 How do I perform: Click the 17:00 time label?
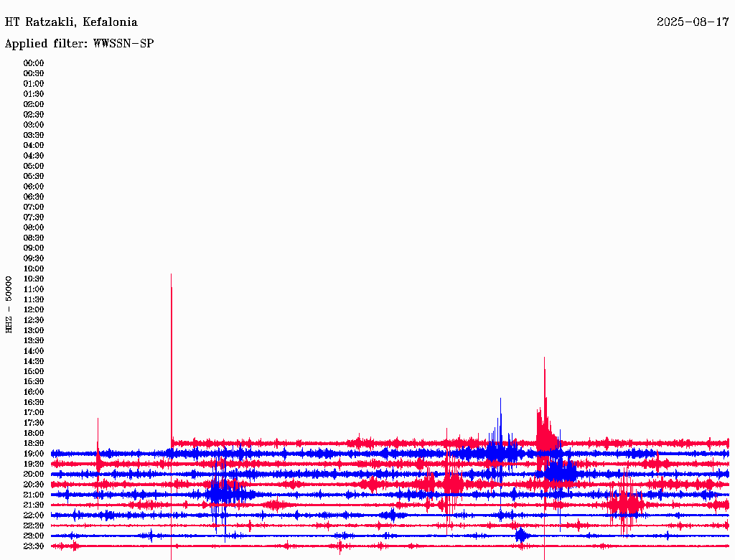pos(34,413)
